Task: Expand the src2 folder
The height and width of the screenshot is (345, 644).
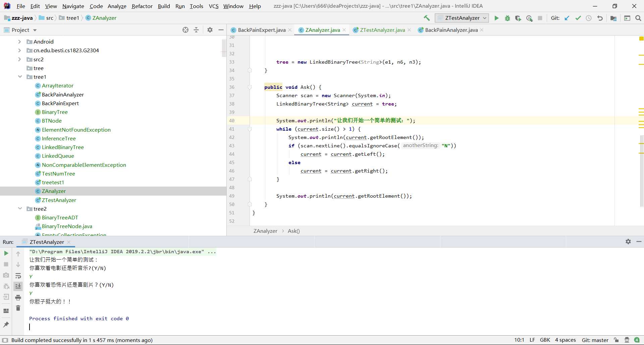Action: click(x=19, y=59)
